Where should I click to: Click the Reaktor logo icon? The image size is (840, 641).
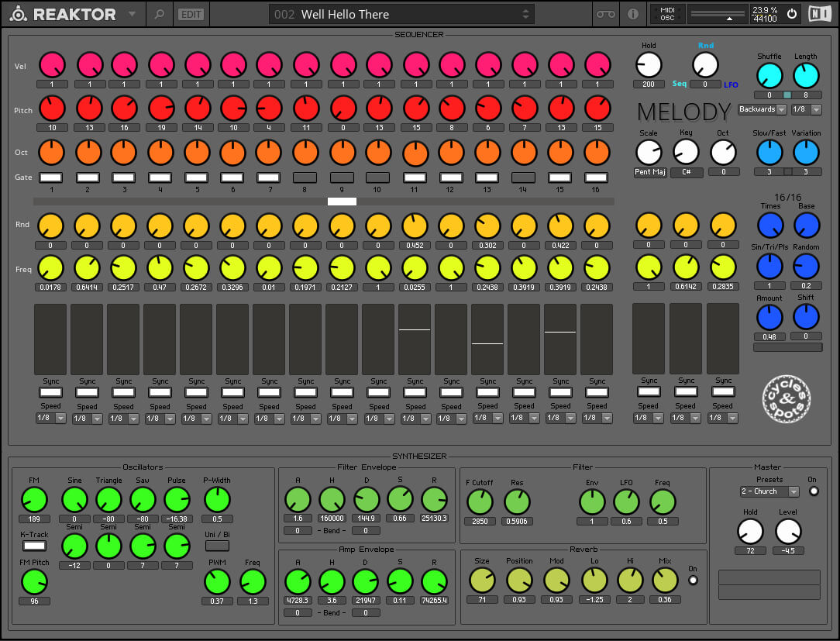[18, 14]
